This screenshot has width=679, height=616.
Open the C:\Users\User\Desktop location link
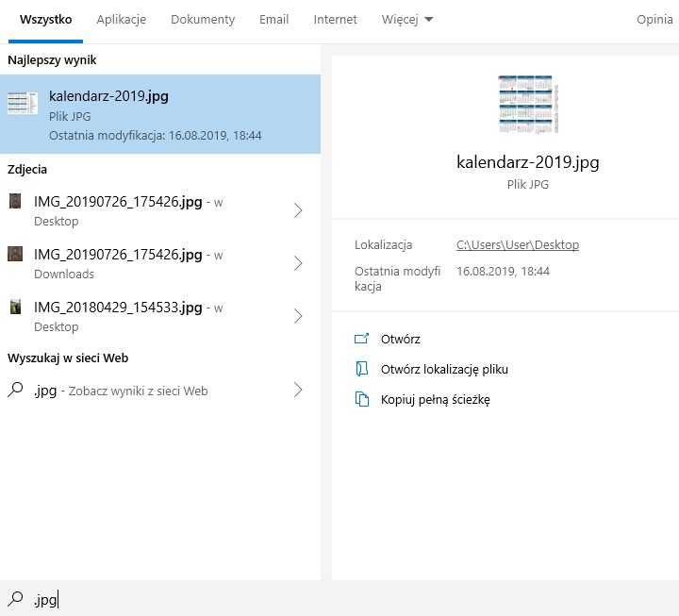click(517, 245)
